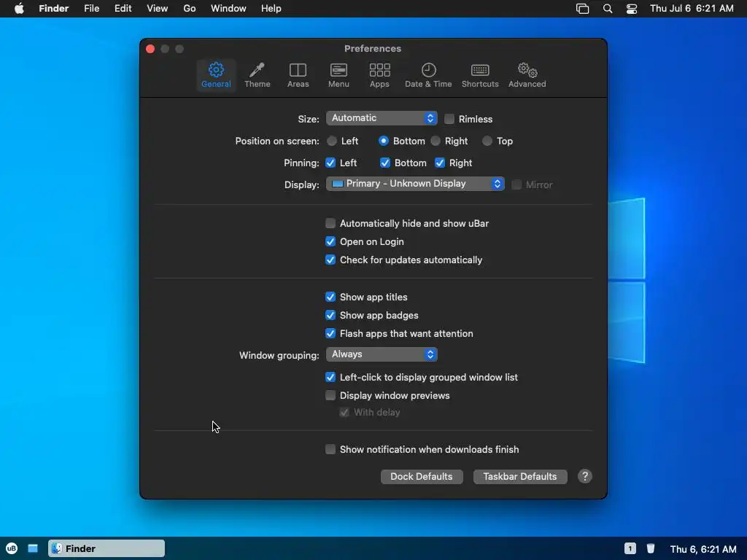Switch to Date & Time tab
The height and width of the screenshot is (560, 747).
tap(428, 75)
